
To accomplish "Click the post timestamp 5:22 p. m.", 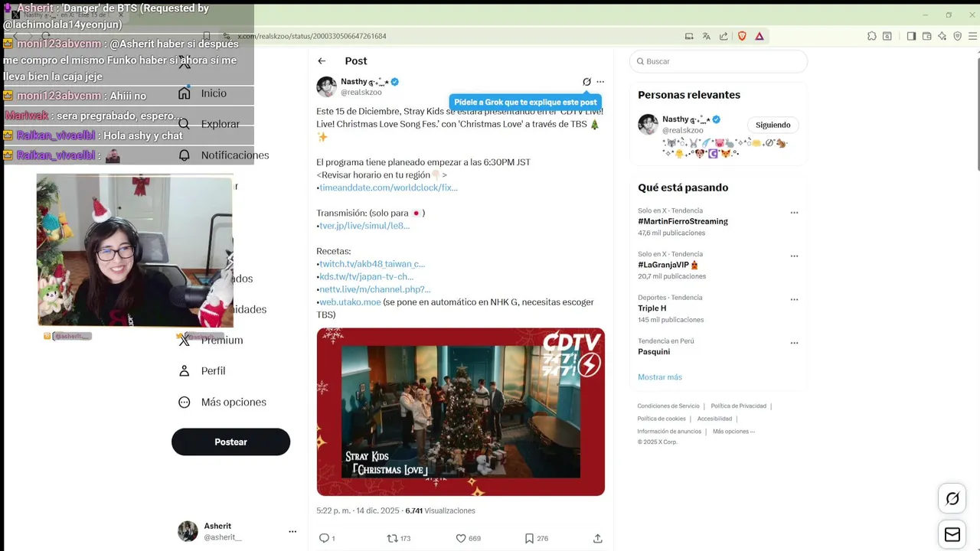I will click(358, 511).
